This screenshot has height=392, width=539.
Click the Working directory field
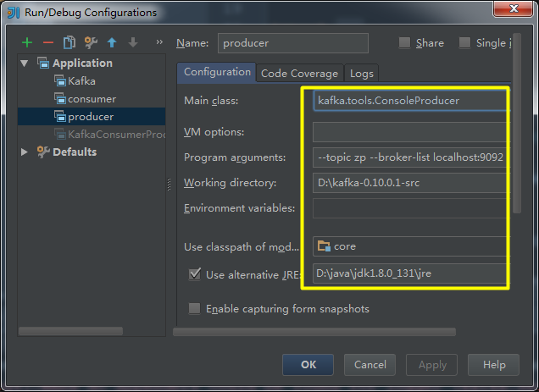click(410, 183)
